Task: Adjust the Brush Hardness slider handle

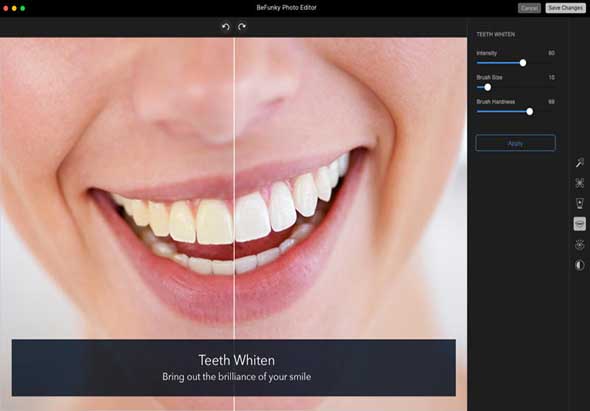Action: click(x=529, y=111)
